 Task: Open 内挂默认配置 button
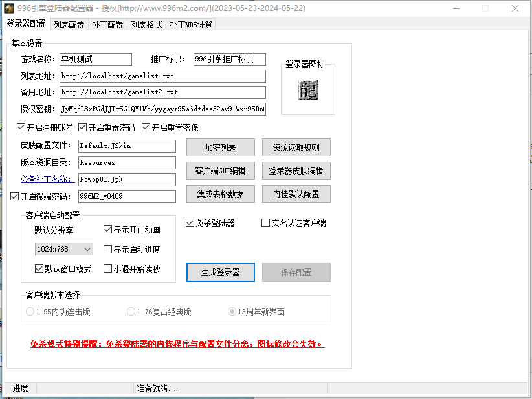pos(296,193)
